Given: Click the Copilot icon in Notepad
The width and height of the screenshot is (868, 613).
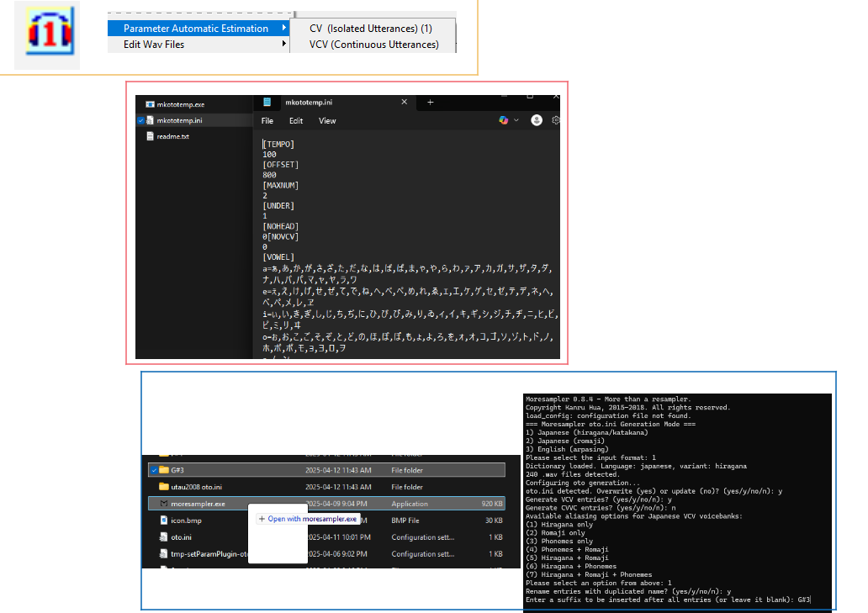Looking at the screenshot, I should coord(503,120).
